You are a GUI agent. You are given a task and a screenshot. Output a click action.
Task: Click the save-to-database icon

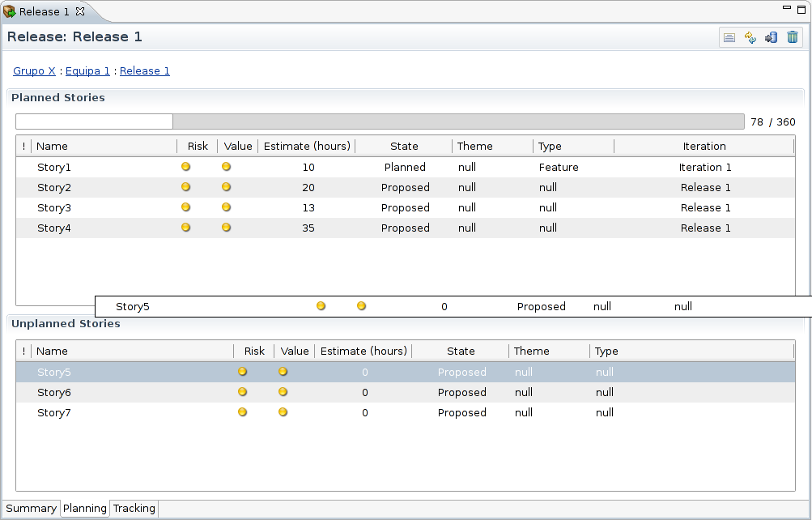[x=771, y=37]
